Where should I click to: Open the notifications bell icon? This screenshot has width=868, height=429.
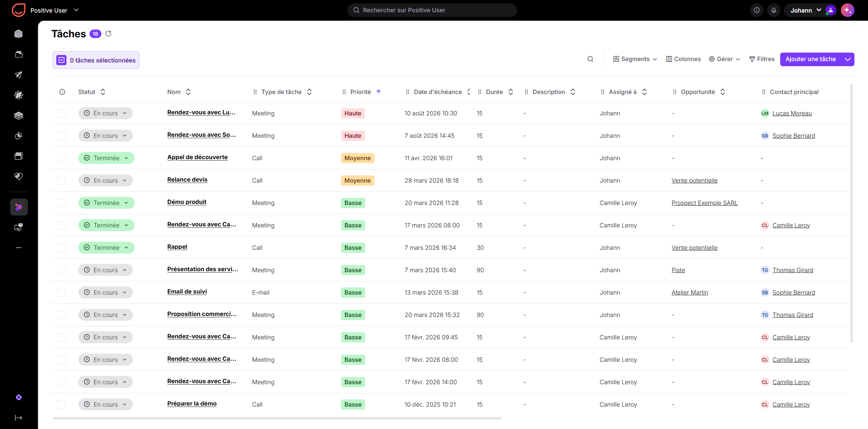[774, 10]
